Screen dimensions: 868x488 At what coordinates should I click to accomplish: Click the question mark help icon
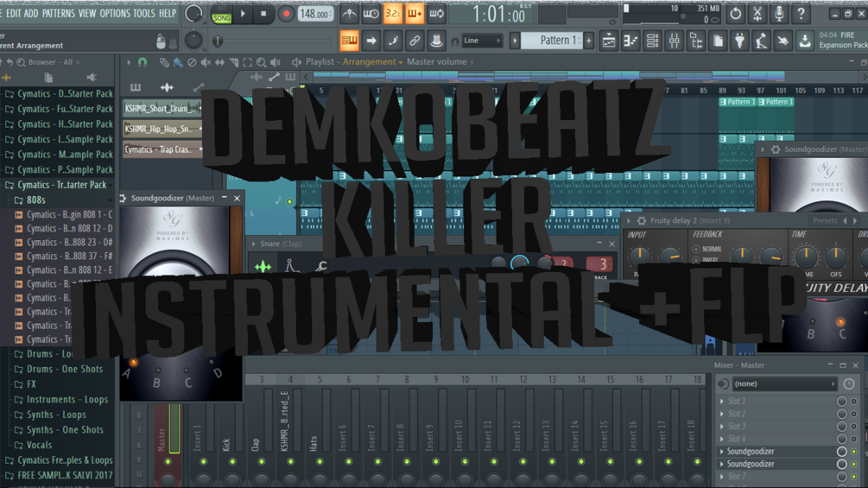(801, 14)
